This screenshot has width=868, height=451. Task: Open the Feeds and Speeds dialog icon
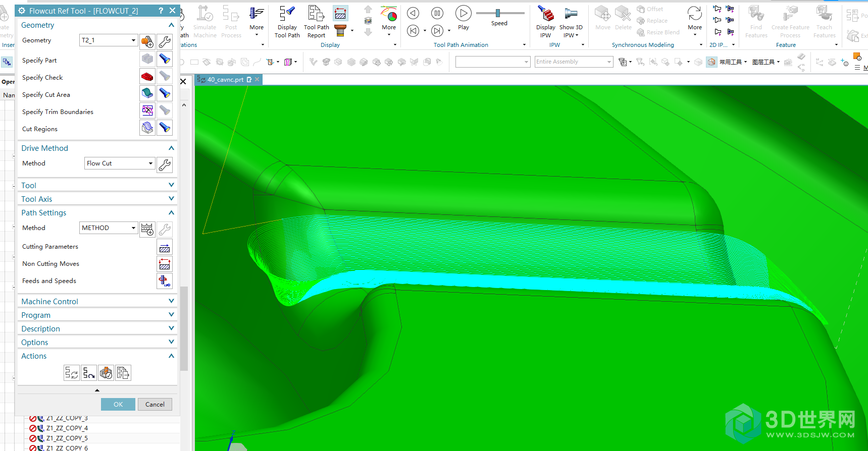pyautogui.click(x=165, y=281)
